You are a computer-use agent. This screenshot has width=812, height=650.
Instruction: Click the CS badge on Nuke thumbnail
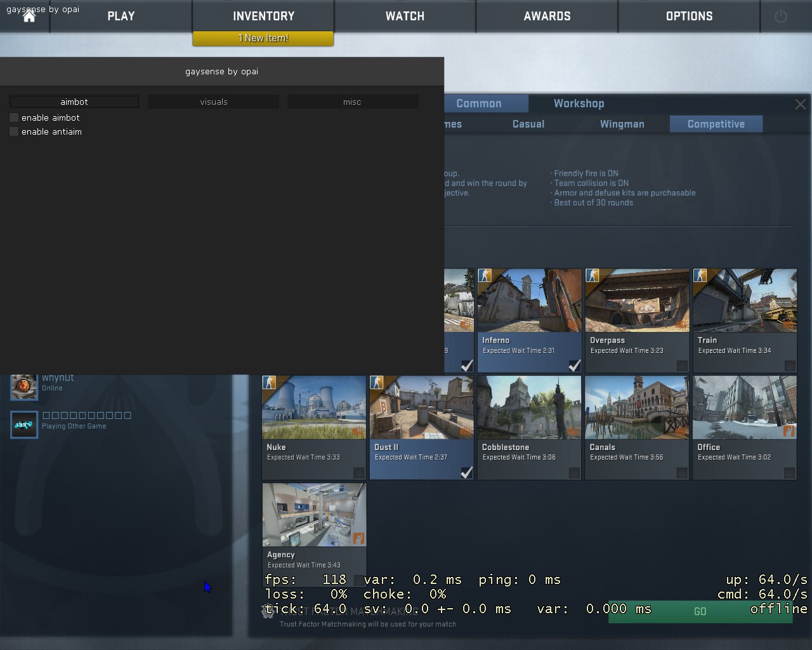270,383
